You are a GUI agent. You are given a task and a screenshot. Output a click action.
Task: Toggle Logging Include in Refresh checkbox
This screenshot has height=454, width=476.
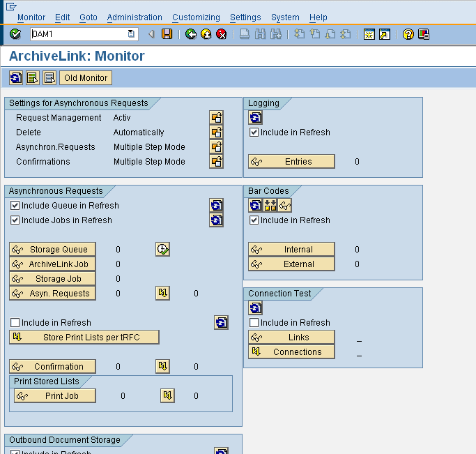tap(254, 133)
